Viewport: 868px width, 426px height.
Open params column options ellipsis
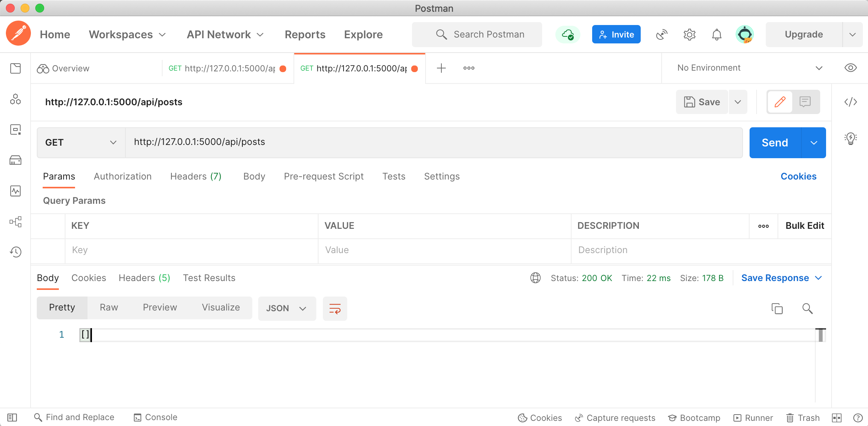(764, 226)
